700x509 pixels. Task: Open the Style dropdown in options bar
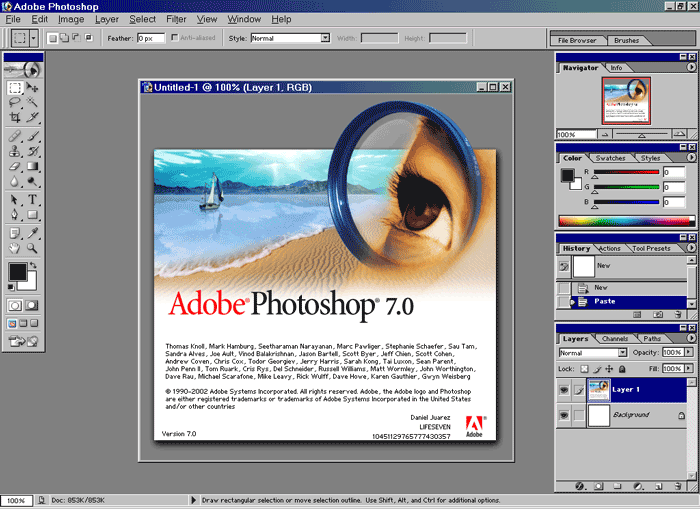pyautogui.click(x=325, y=38)
